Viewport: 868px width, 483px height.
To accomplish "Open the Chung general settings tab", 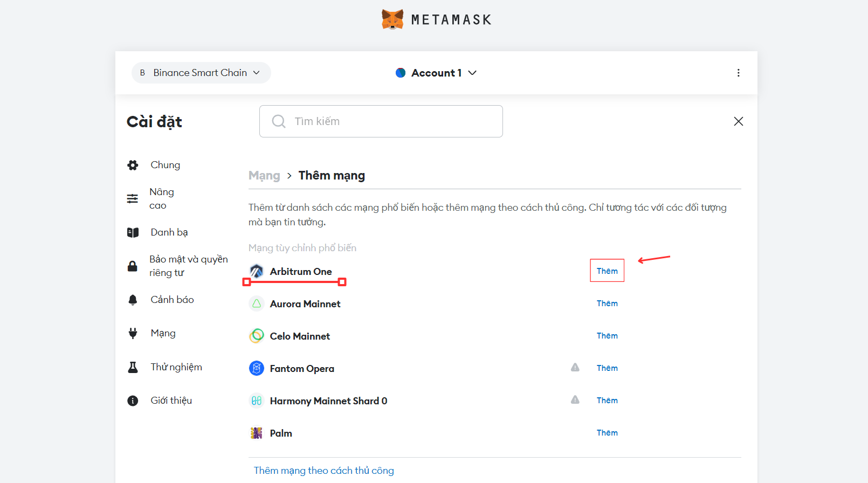I will 165,165.
